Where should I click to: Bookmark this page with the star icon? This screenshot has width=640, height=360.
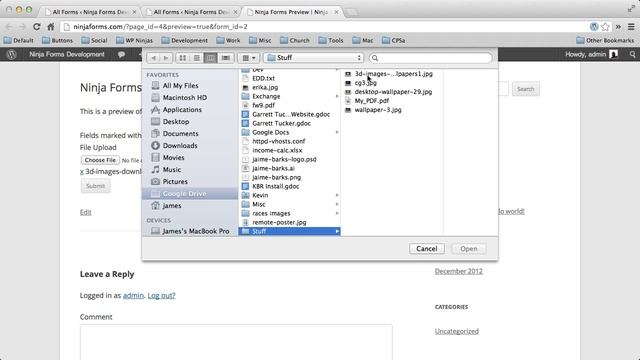[605, 27]
